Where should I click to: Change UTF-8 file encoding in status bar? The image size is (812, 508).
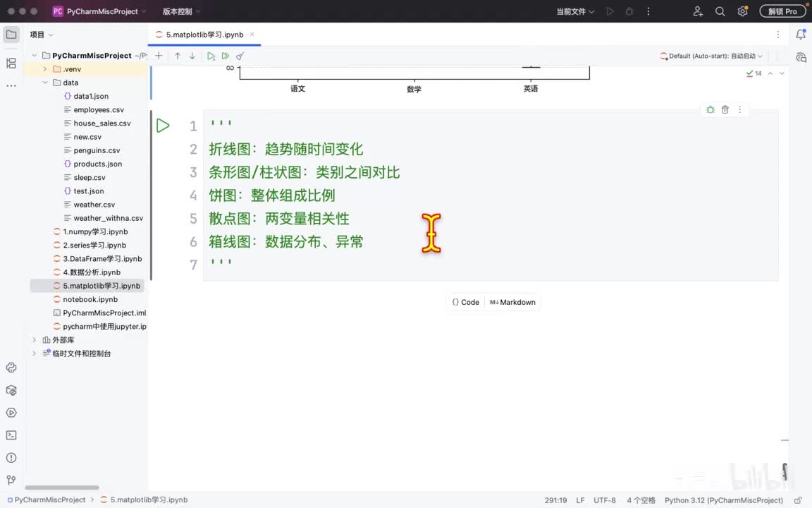pos(604,500)
